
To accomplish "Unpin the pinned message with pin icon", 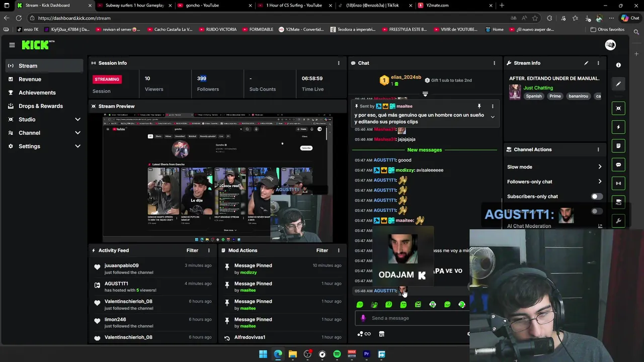I will 479,106.
